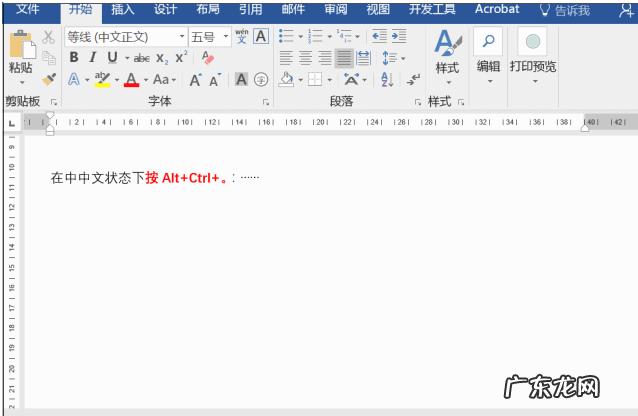Open styles pane launcher
Image resolution: width=638 pixels, height=416 pixels.
[461, 102]
